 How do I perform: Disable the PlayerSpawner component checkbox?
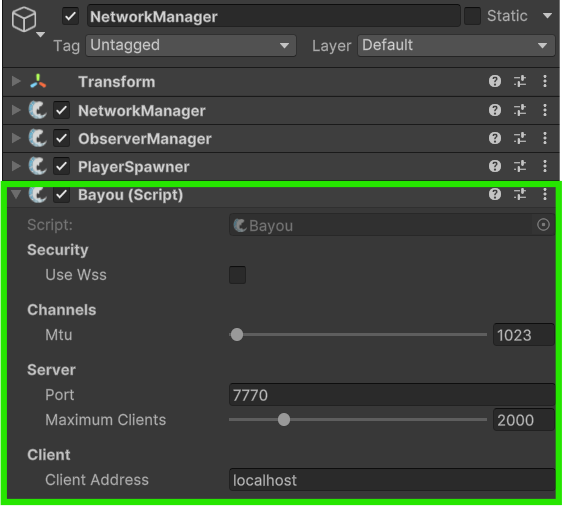[61, 166]
